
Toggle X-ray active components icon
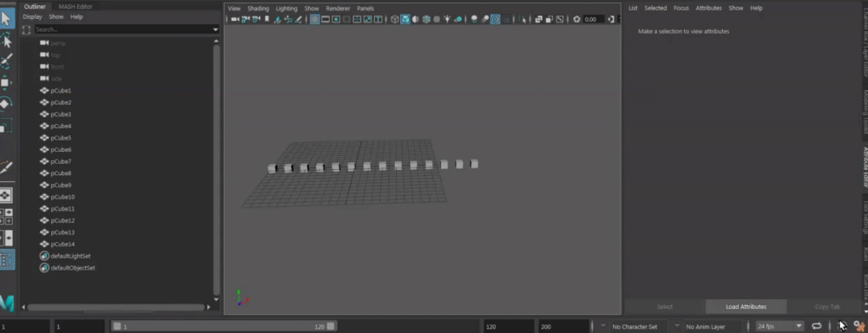click(549, 19)
